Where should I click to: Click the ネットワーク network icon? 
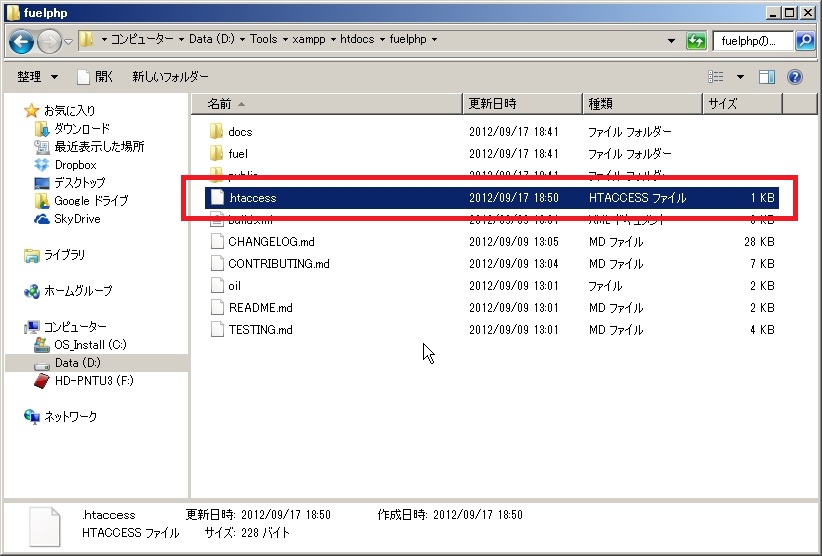(31, 417)
